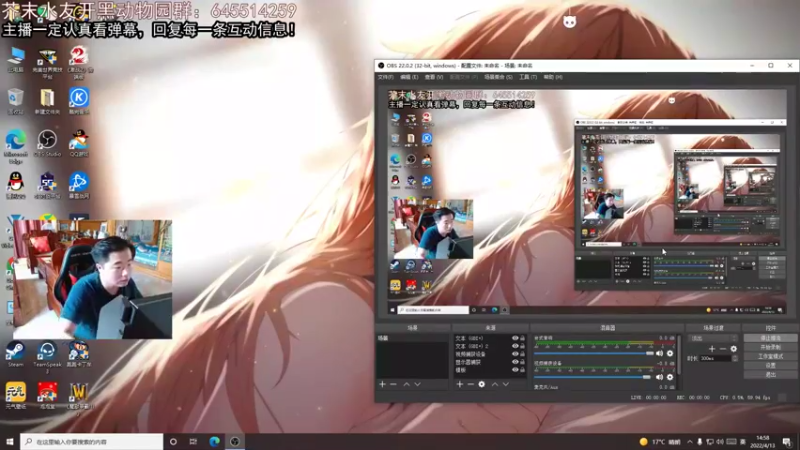Move scene up with the up arrow in 场景 panel

pos(407,384)
